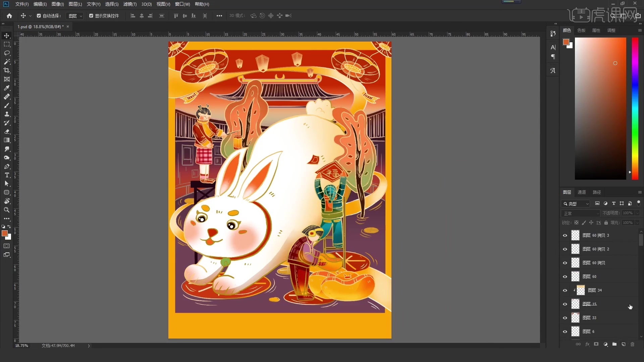644x362 pixels.
Task: Open the blend mode dropdown
Action: click(x=580, y=214)
